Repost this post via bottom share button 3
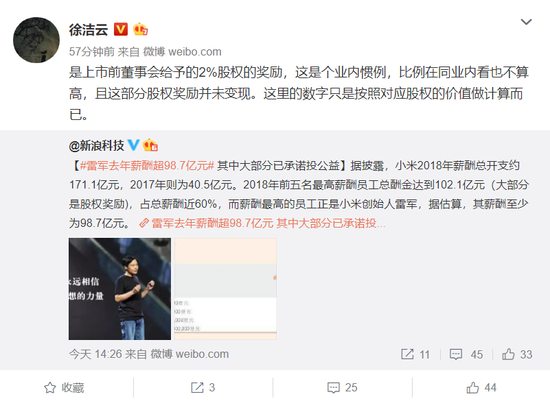 pyautogui.click(x=203, y=388)
